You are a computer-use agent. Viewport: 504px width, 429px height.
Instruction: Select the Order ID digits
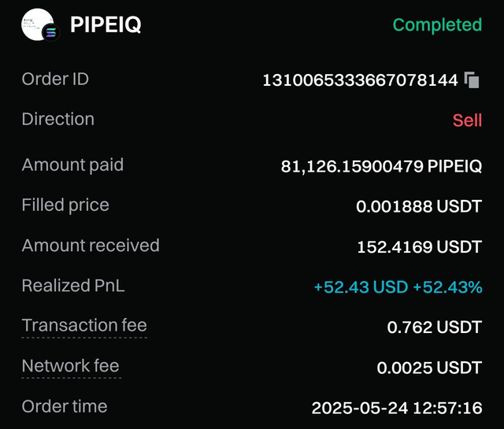[360, 80]
